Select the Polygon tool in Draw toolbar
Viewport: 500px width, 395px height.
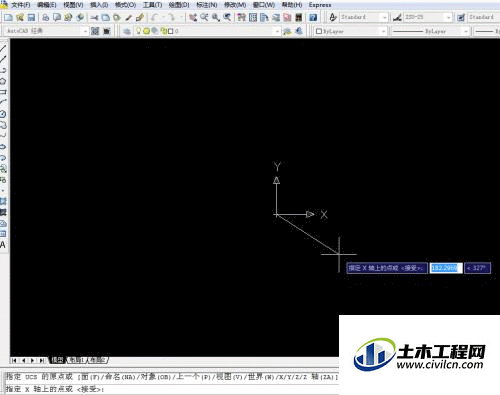(3, 81)
